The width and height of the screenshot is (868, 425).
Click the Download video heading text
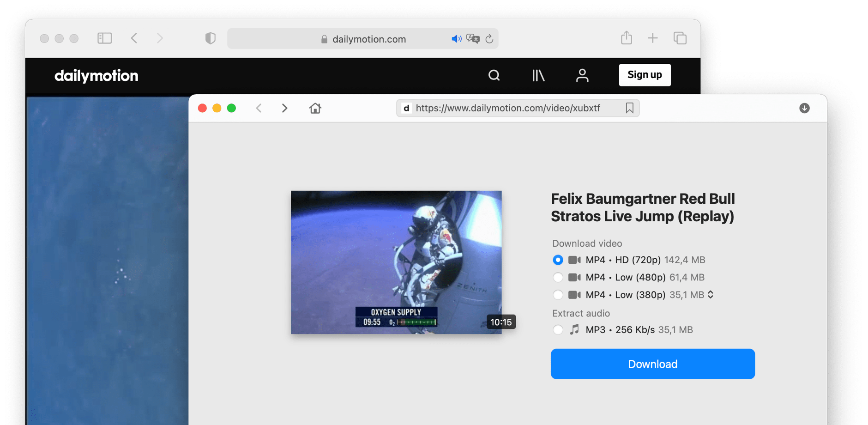(x=587, y=243)
